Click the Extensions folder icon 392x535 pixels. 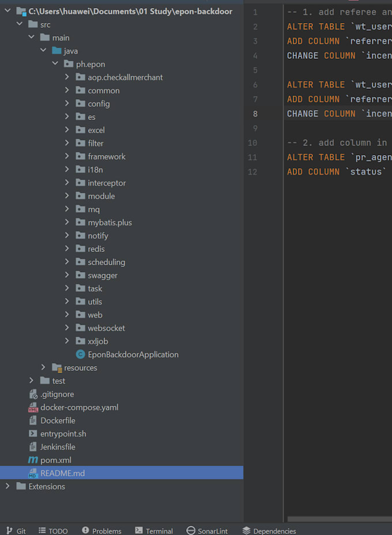click(x=21, y=486)
